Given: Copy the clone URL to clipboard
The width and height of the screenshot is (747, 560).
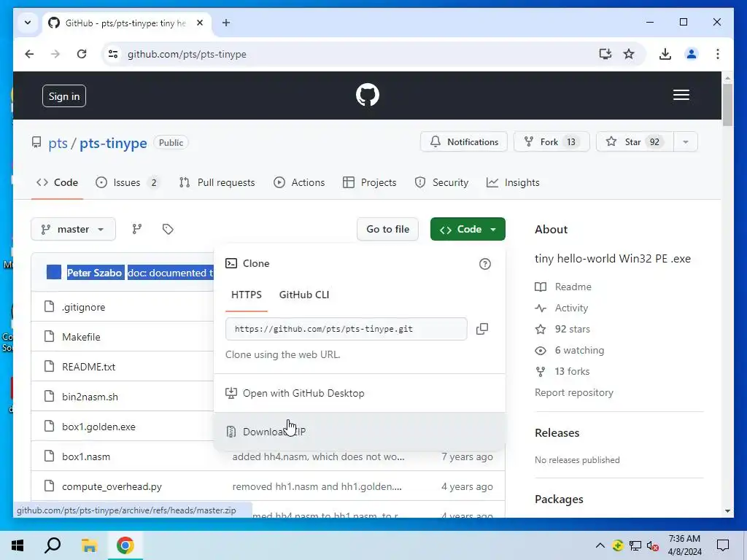Looking at the screenshot, I should pyautogui.click(x=482, y=329).
